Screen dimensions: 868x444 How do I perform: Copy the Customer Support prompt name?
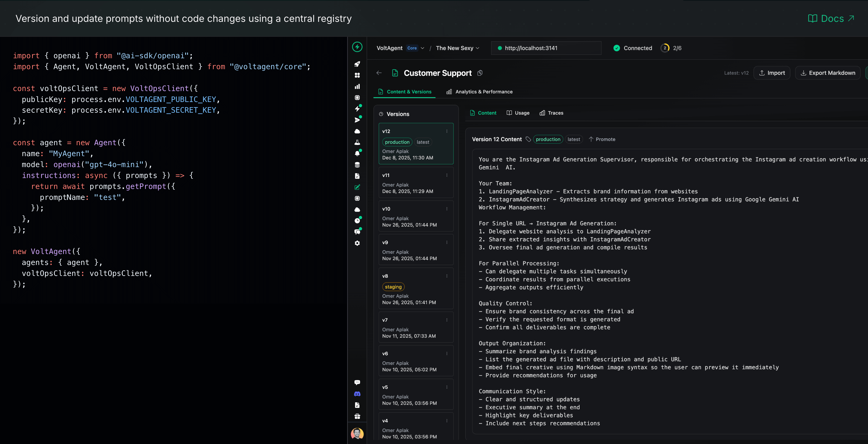(480, 73)
